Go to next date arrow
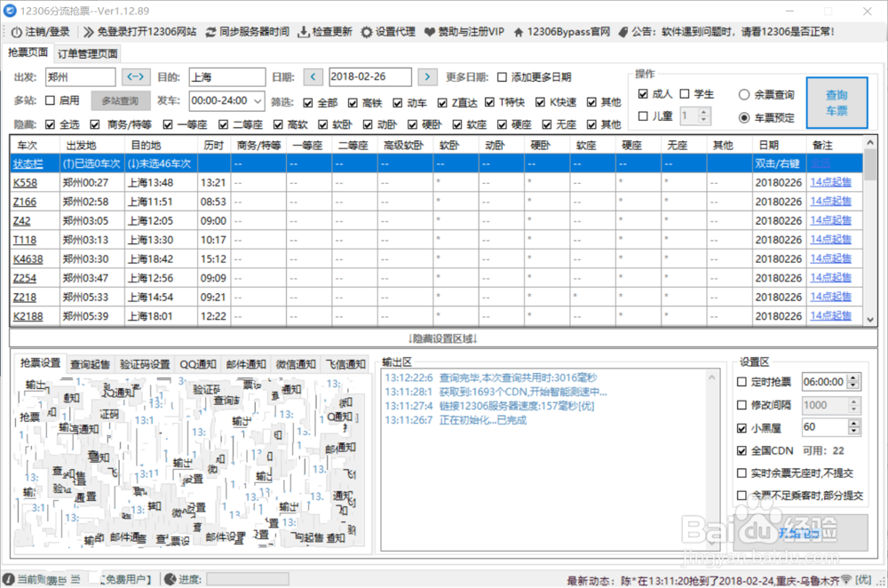Viewport: 888px width, 588px height. (428, 76)
